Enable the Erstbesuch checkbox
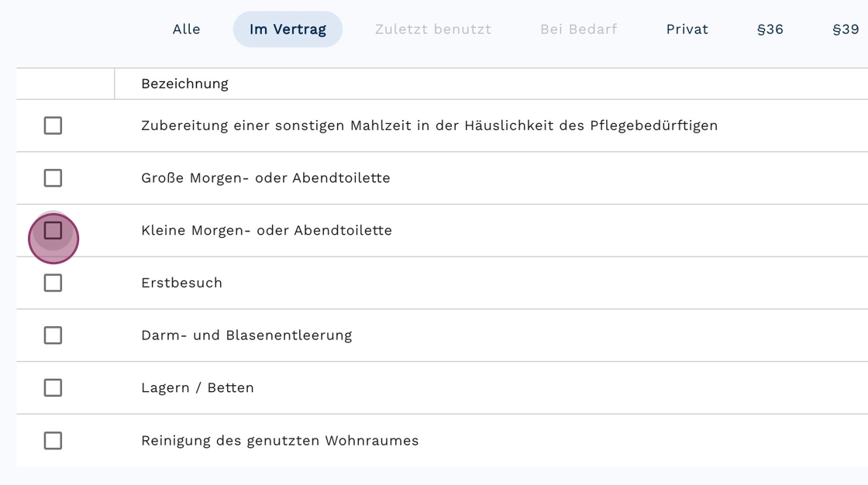 pos(53,283)
